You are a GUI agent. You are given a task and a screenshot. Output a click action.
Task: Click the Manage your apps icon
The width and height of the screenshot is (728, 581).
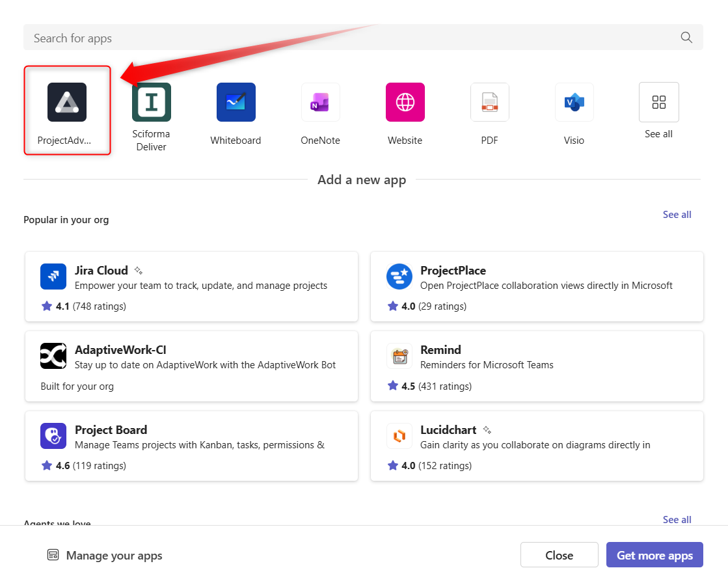[53, 554]
